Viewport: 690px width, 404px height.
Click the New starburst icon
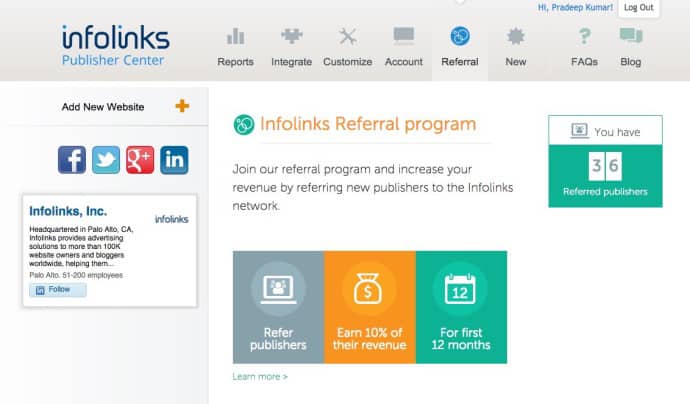pyautogui.click(x=516, y=36)
